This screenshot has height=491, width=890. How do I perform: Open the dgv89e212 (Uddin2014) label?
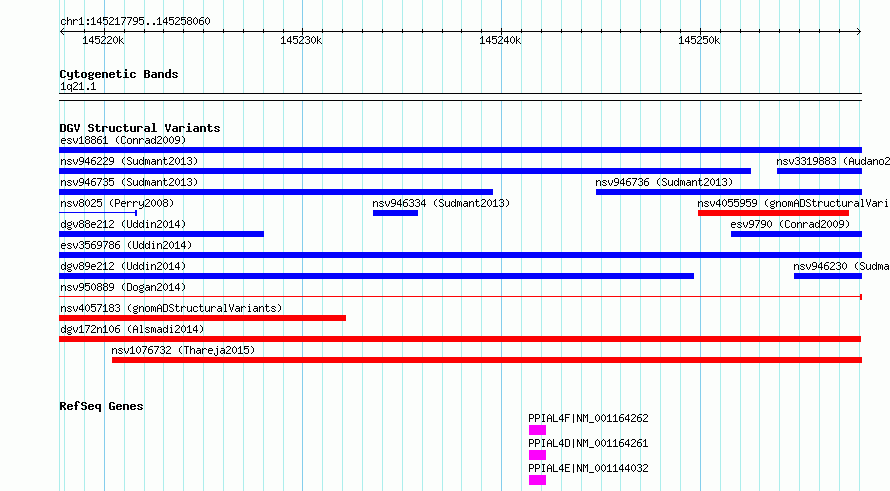coord(123,266)
